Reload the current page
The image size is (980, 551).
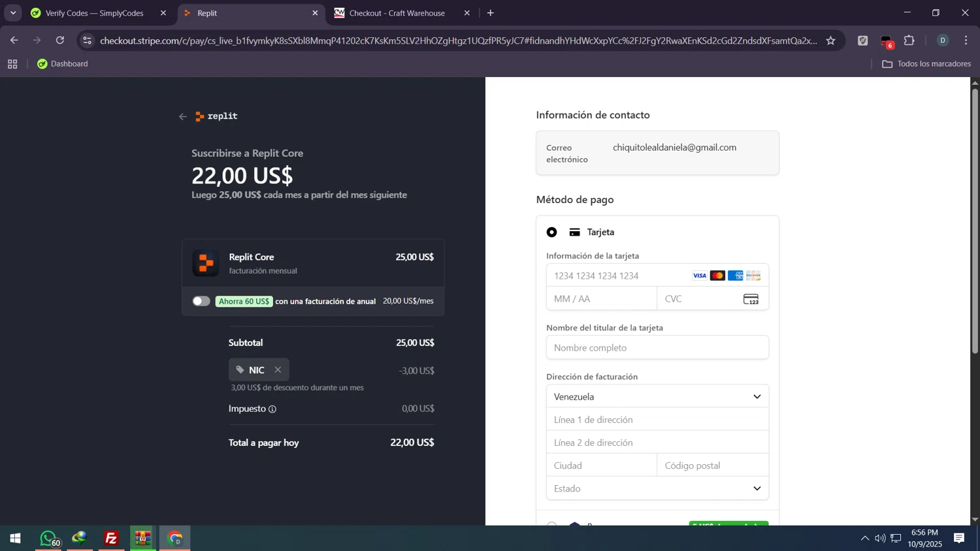[x=60, y=40]
